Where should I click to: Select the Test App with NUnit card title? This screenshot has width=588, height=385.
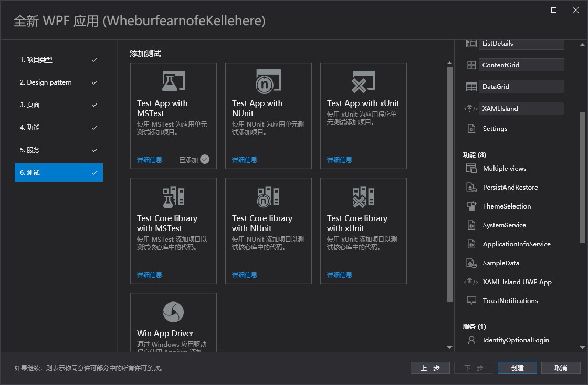coord(257,108)
